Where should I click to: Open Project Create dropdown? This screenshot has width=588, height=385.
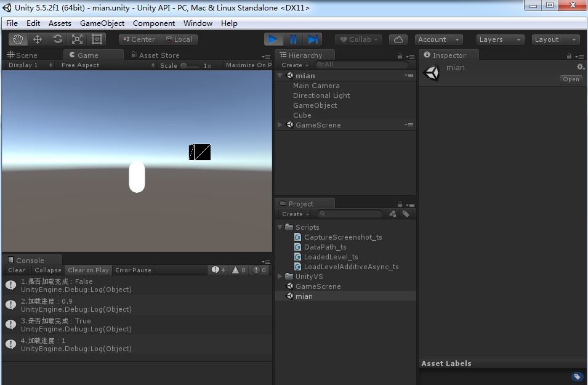point(296,214)
